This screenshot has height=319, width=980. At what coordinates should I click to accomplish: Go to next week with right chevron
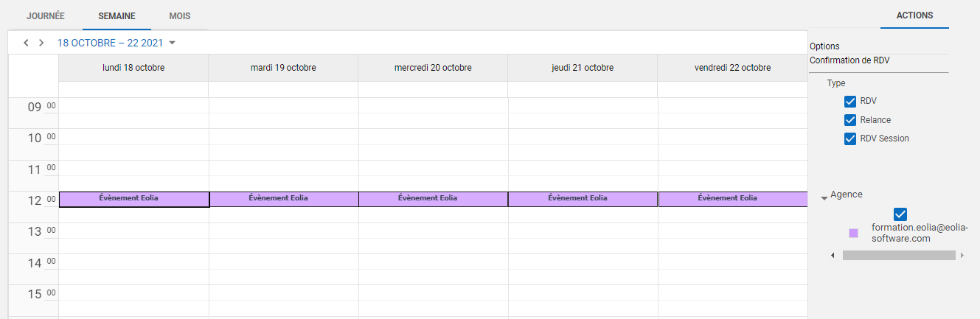tap(41, 43)
